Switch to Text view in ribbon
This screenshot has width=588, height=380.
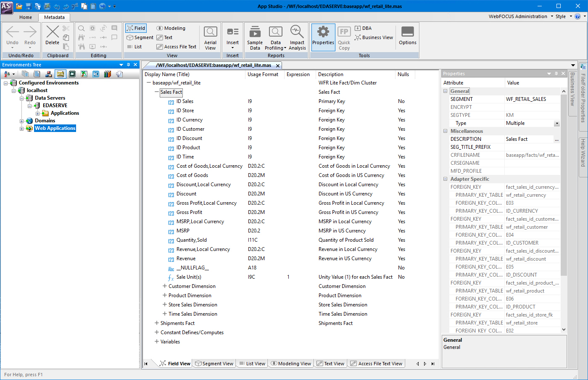(x=164, y=37)
